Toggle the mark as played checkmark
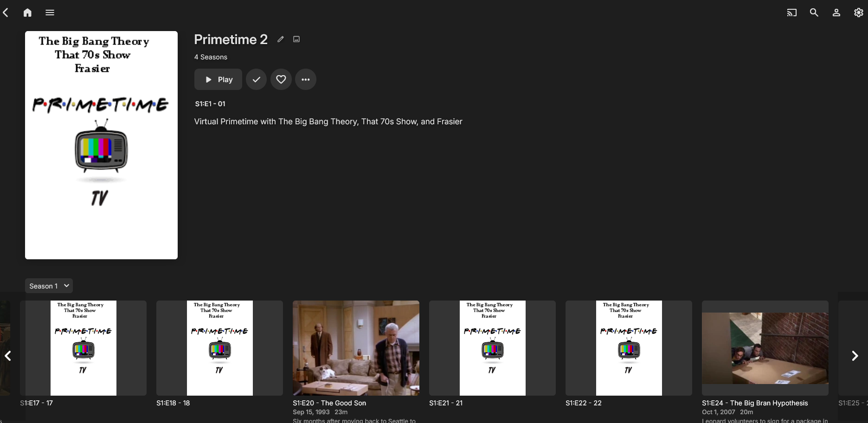This screenshot has height=423, width=868. pos(256,79)
